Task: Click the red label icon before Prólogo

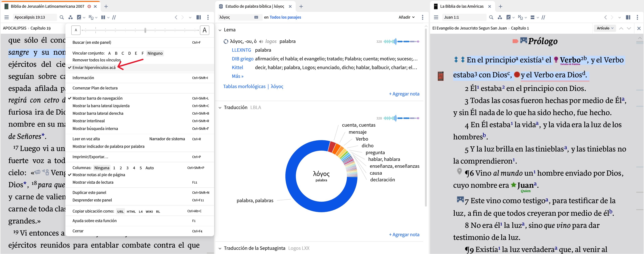Action: pos(515,41)
